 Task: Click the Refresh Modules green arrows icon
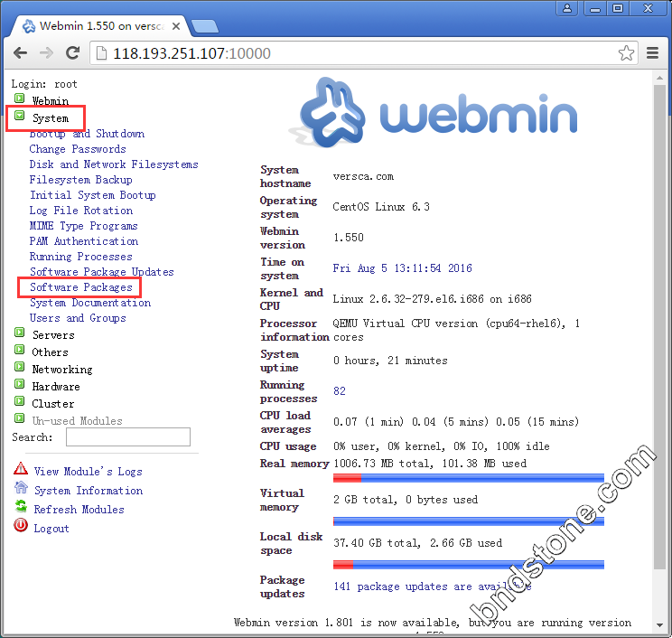coord(21,506)
